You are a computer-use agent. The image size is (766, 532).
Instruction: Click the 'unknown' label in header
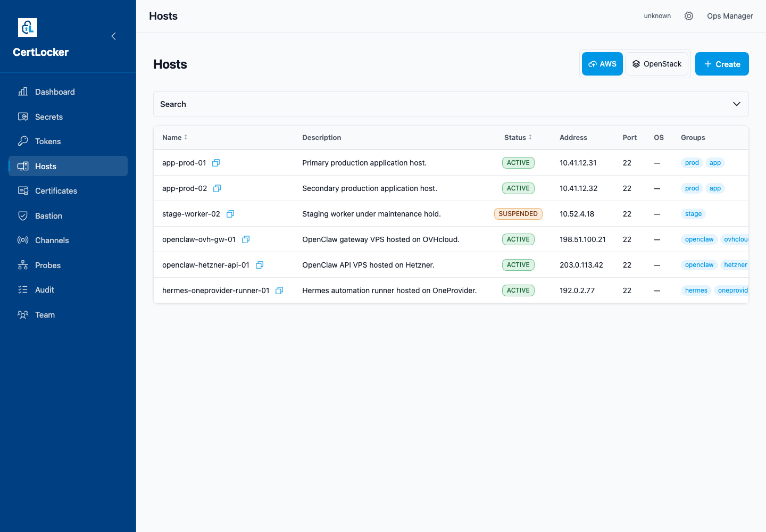click(657, 16)
